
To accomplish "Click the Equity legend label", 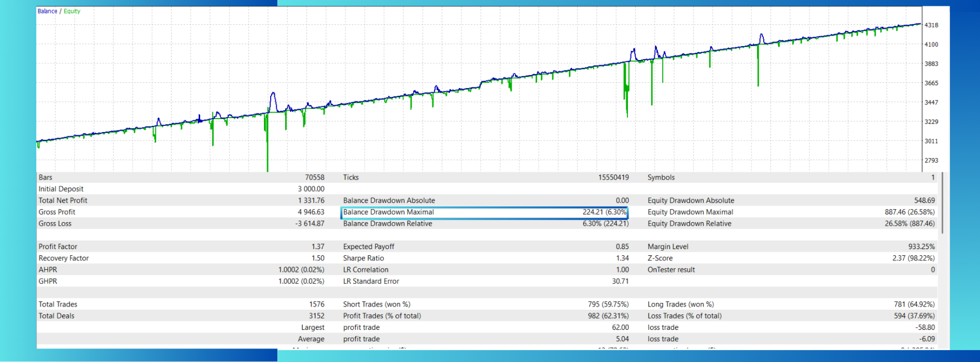I will tap(72, 11).
